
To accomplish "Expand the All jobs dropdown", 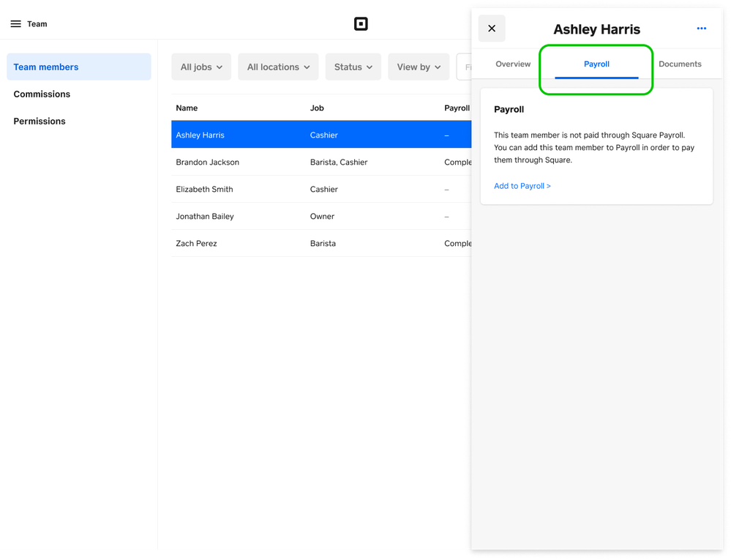I will point(201,67).
